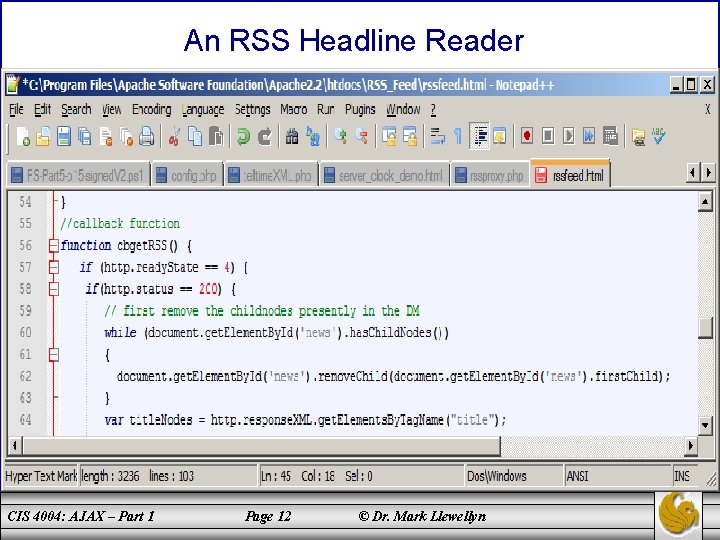Click the INS insert mode indicator
This screenshot has height=540, width=720.
coord(686,476)
